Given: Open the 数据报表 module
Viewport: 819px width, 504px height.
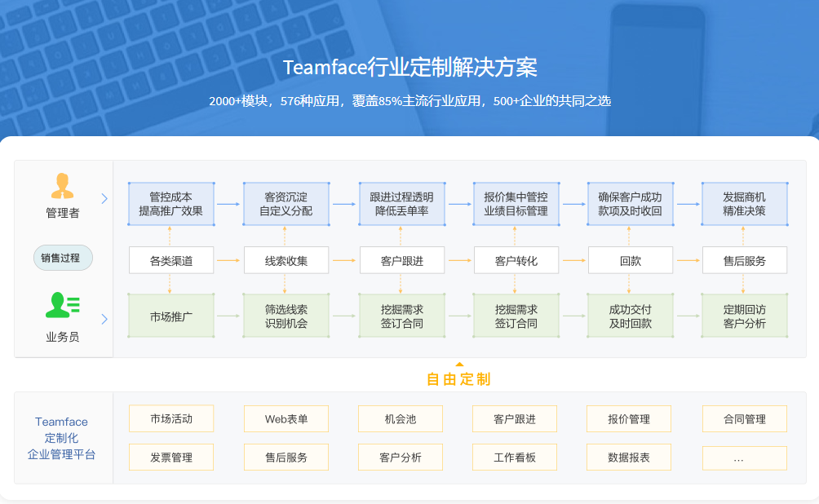Looking at the screenshot, I should coord(630,458).
